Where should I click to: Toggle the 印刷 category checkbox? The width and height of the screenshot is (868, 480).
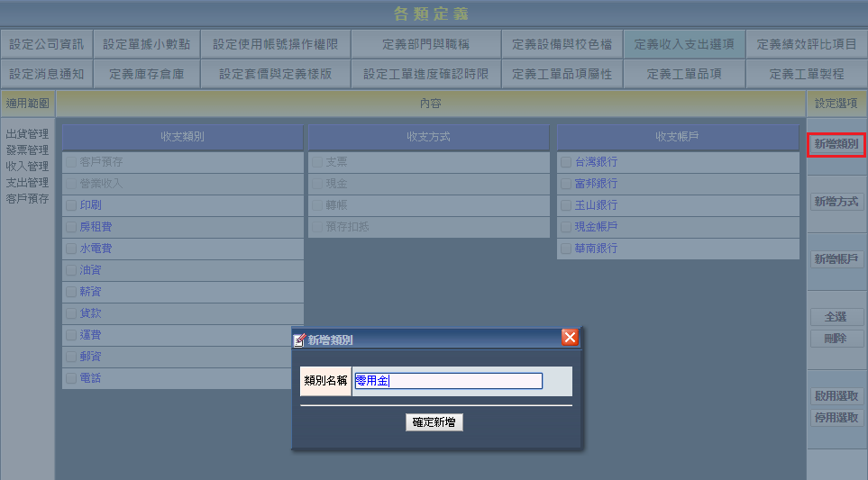pos(71,205)
